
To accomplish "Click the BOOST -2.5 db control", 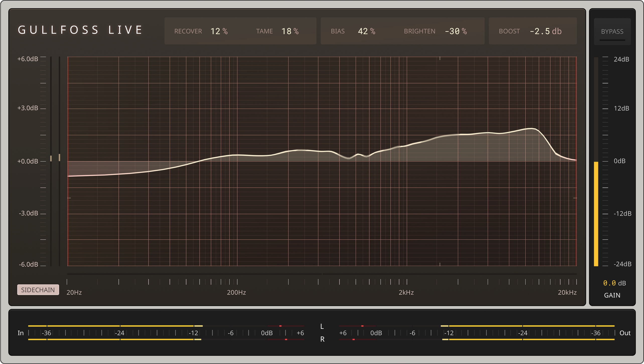I will pyautogui.click(x=545, y=31).
